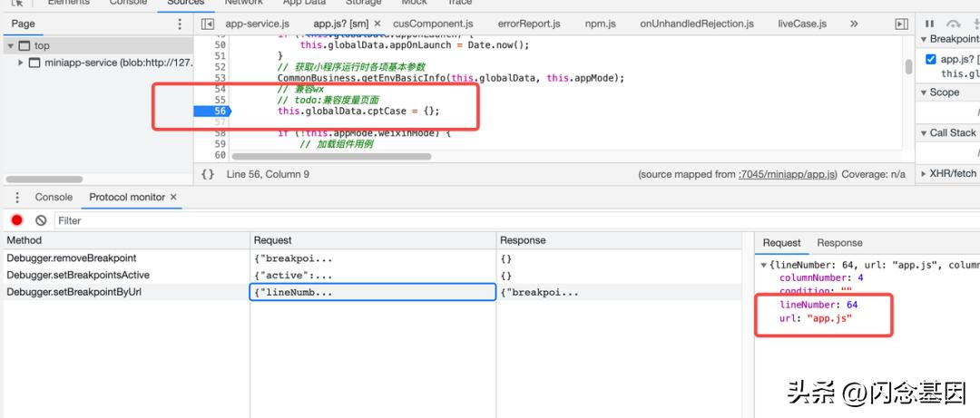The image size is (980, 418).
Task: Click the Page panel three-dot menu
Action: [x=179, y=24]
